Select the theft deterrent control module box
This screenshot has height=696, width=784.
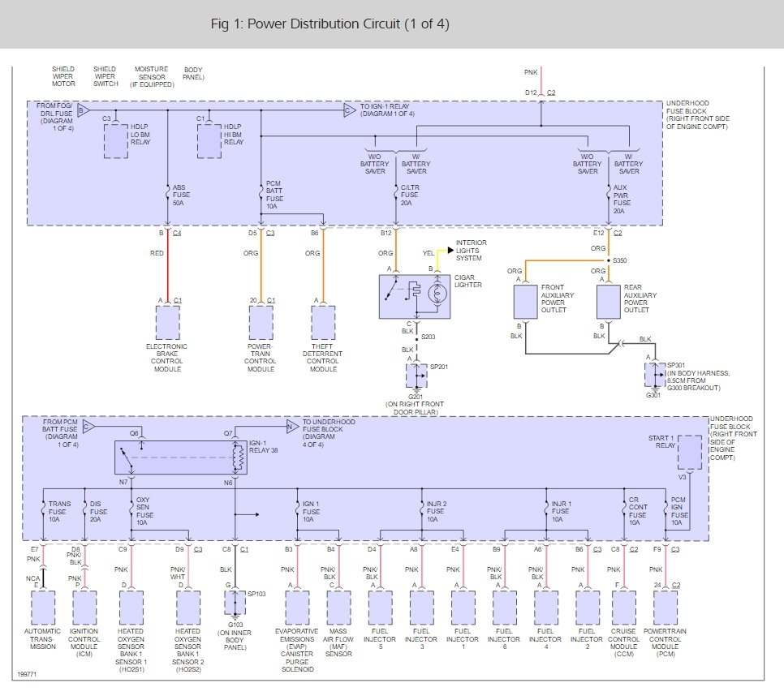[x=323, y=323]
